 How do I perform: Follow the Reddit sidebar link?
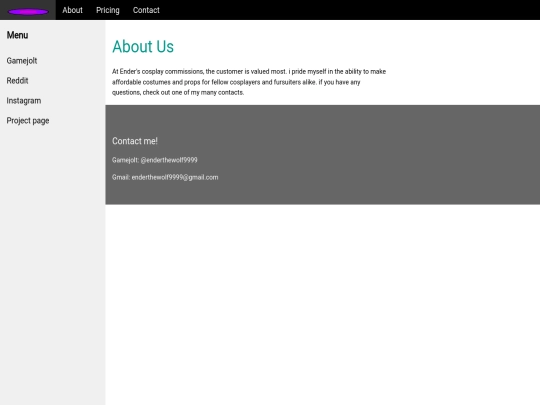[x=17, y=81]
